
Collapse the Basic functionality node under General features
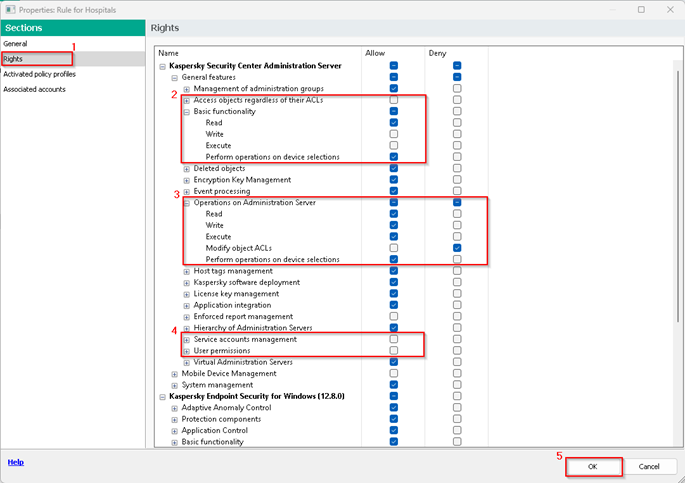pos(187,112)
